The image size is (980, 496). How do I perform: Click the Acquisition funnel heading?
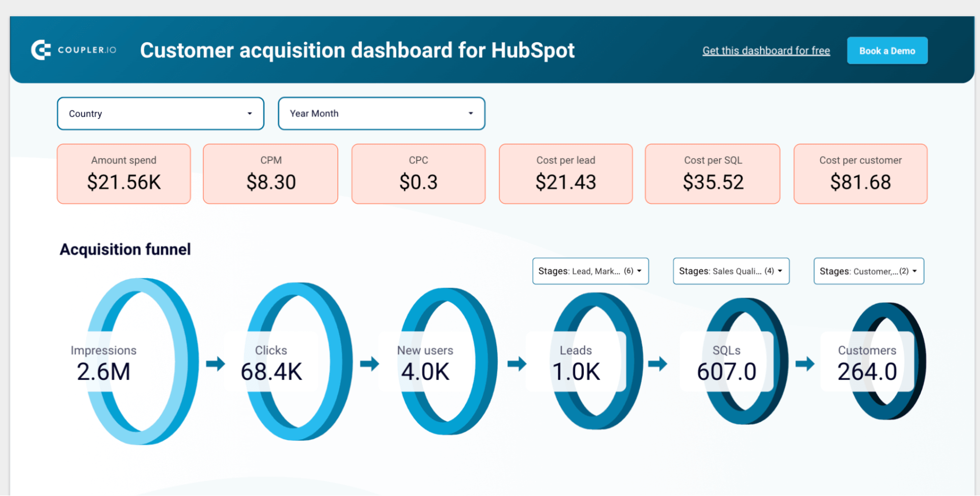click(x=125, y=249)
